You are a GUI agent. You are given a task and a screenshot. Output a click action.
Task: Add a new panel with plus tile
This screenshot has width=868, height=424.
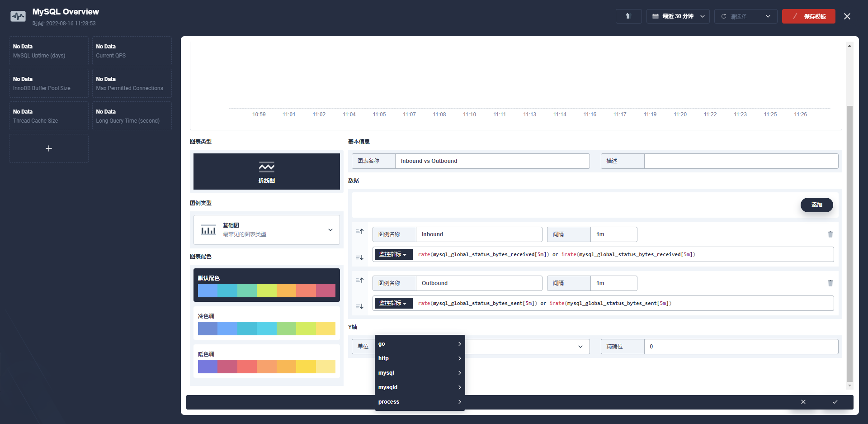point(49,148)
